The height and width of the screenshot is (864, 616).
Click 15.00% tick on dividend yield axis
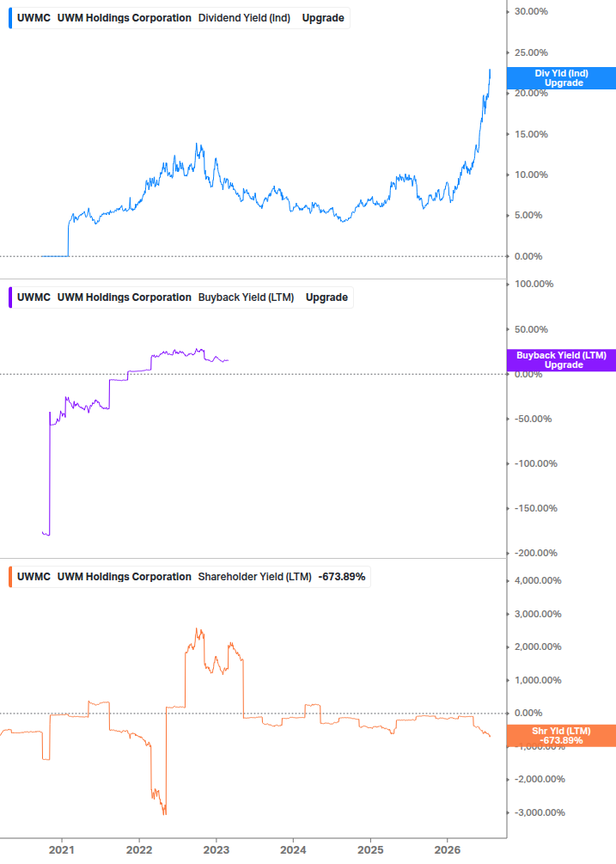coord(531,134)
